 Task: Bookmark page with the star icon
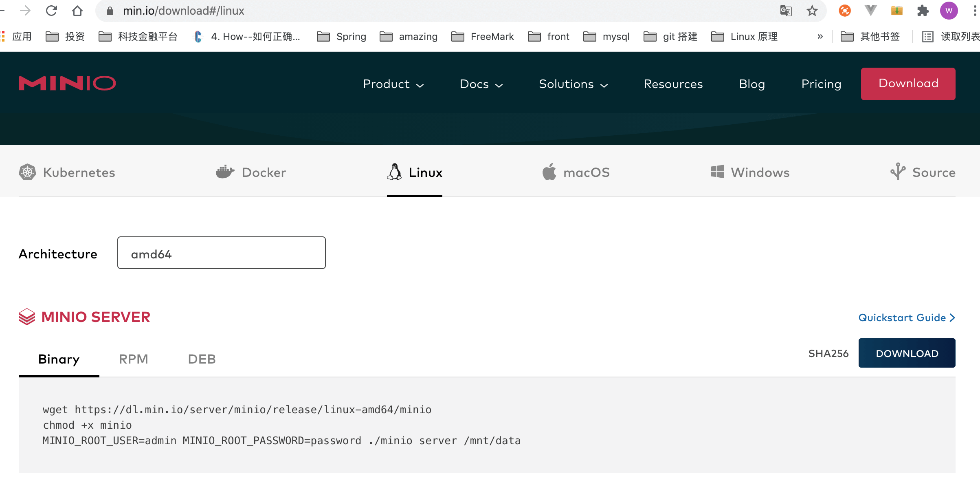click(x=812, y=11)
